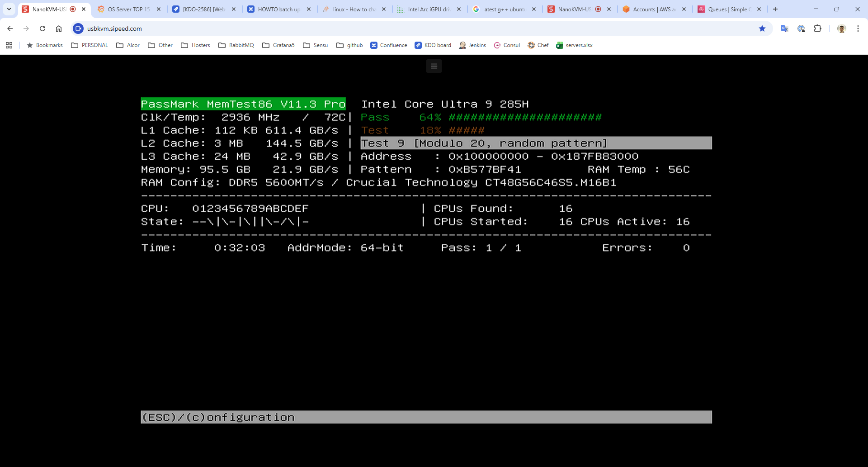The width and height of the screenshot is (868, 467).
Task: Click the Chrome profile avatar
Action: click(841, 29)
